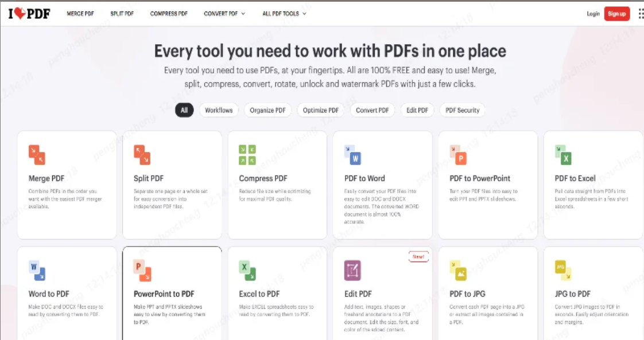Screen dimensions: 644x340
Task: Open the Login link
Action: click(593, 13)
